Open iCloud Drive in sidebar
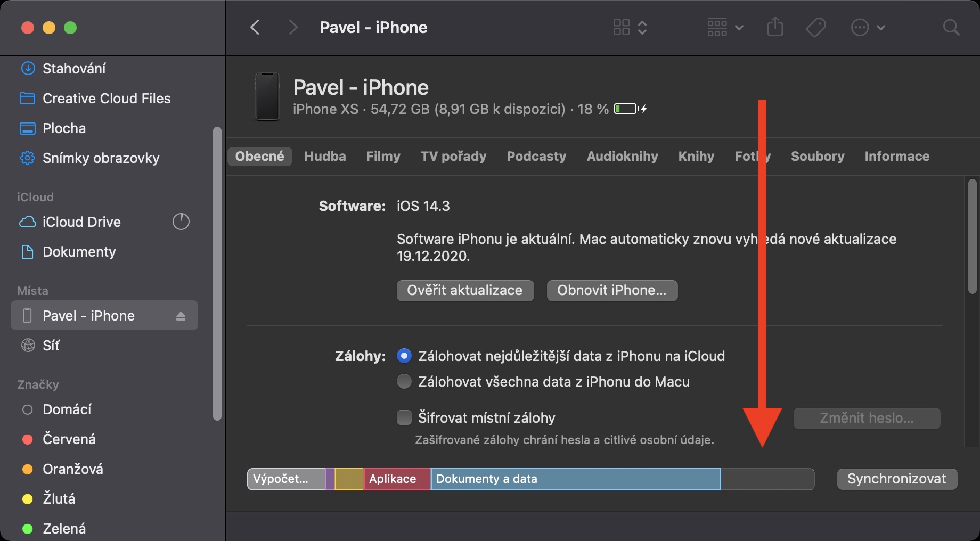This screenshot has width=980, height=541. [x=81, y=222]
